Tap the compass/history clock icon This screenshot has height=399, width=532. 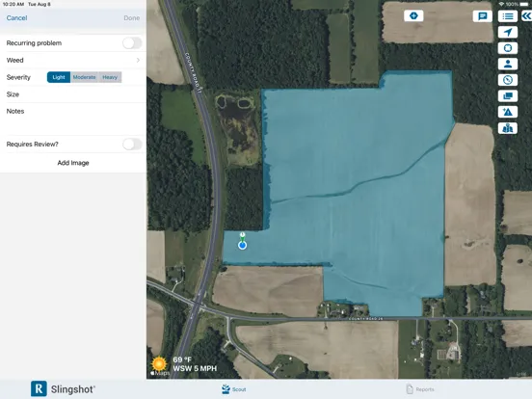508,80
